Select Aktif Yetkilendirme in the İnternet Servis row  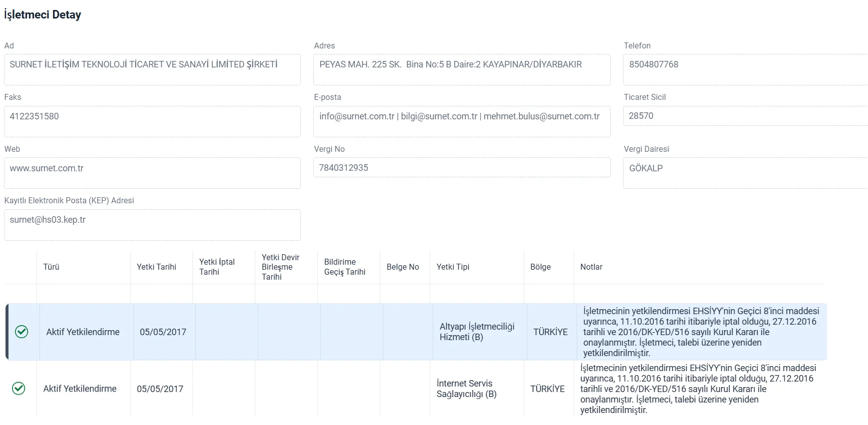click(80, 389)
